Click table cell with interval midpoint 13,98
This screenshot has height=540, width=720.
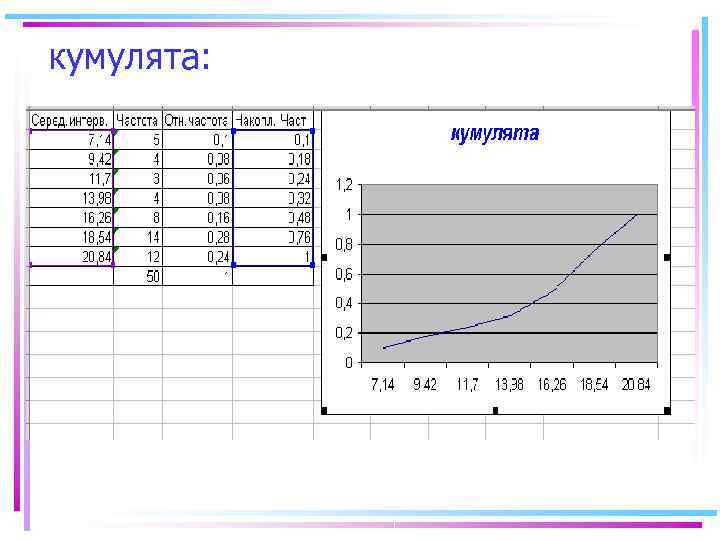[x=71, y=198]
